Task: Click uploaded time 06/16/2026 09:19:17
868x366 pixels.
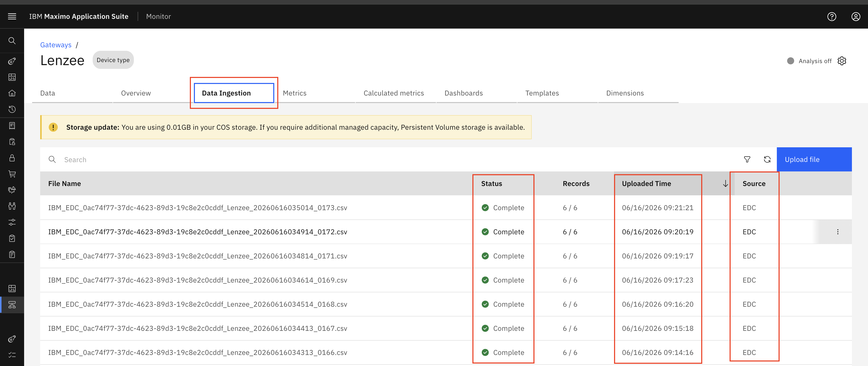Action: click(x=657, y=256)
